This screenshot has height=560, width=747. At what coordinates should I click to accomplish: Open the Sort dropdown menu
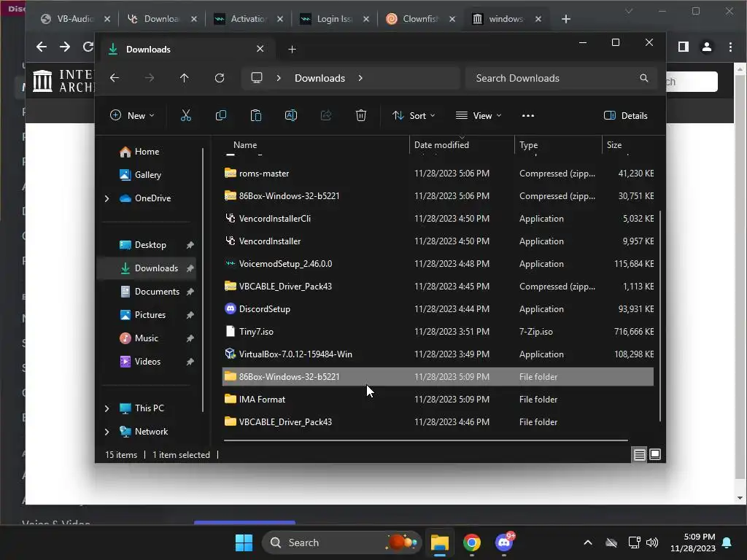pyautogui.click(x=413, y=116)
